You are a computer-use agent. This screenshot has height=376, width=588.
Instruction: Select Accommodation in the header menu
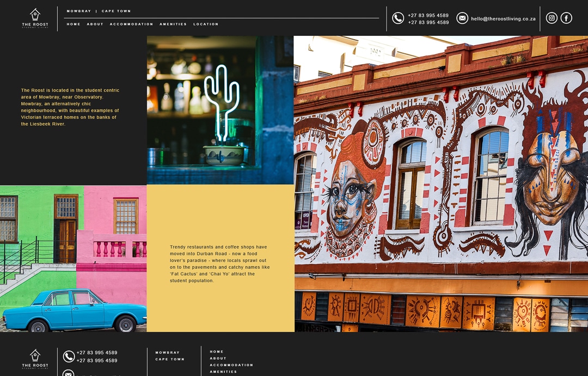[x=131, y=24]
